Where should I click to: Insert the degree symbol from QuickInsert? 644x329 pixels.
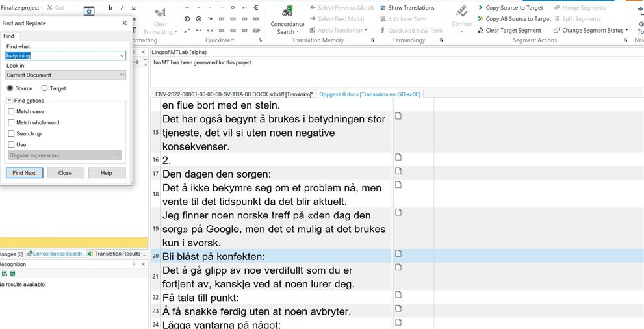233,7
